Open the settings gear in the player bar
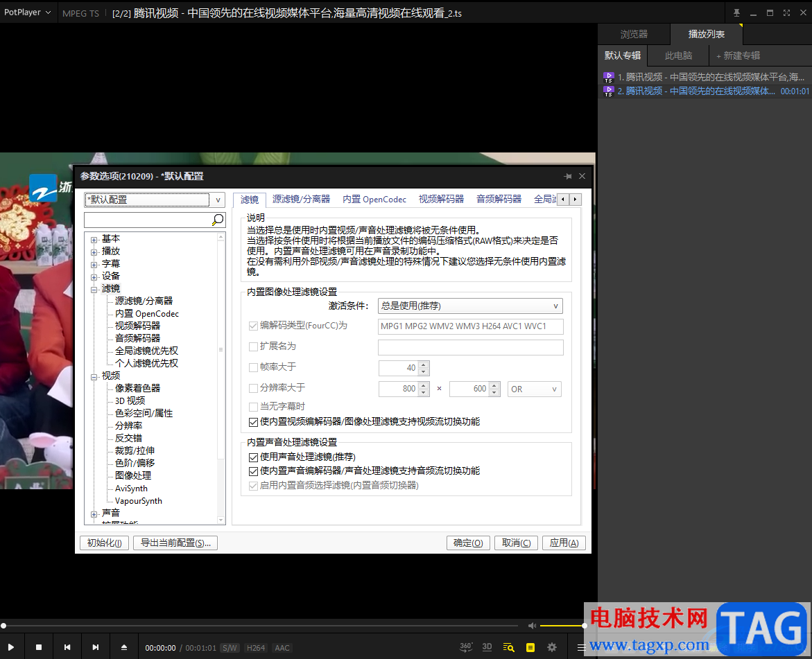The height and width of the screenshot is (659, 812). pyautogui.click(x=552, y=647)
